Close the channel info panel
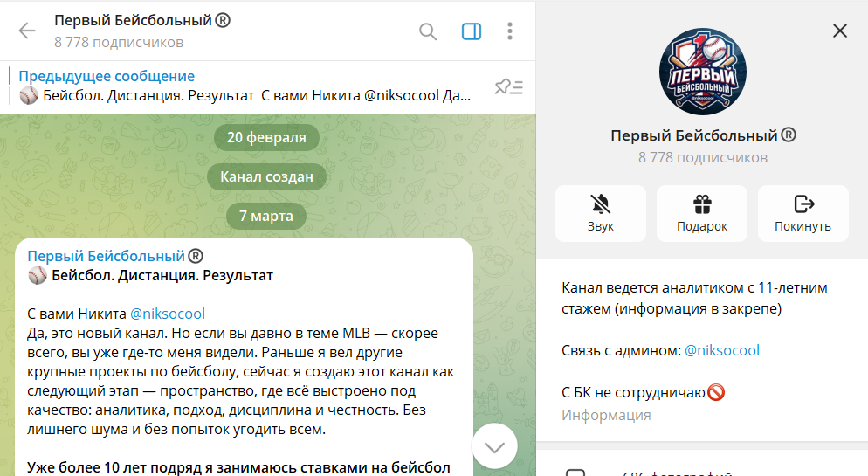Viewport: 868px width, 476px height. 840,31
